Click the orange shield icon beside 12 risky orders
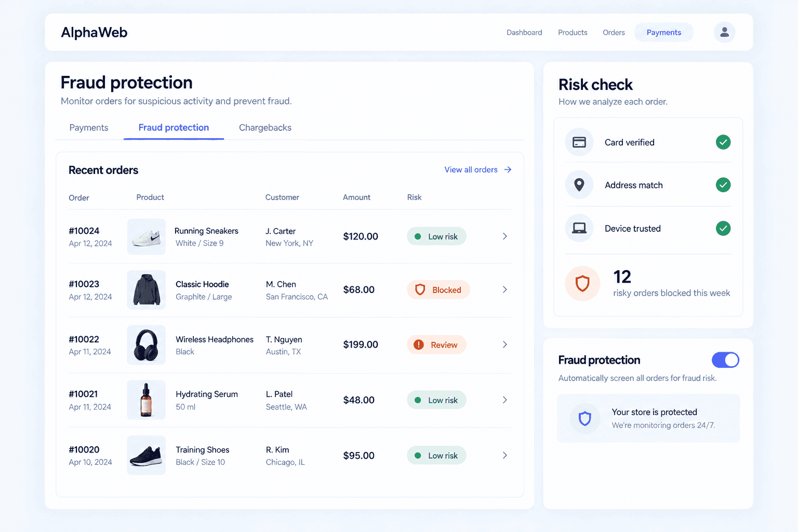This screenshot has height=532, width=798. [582, 284]
